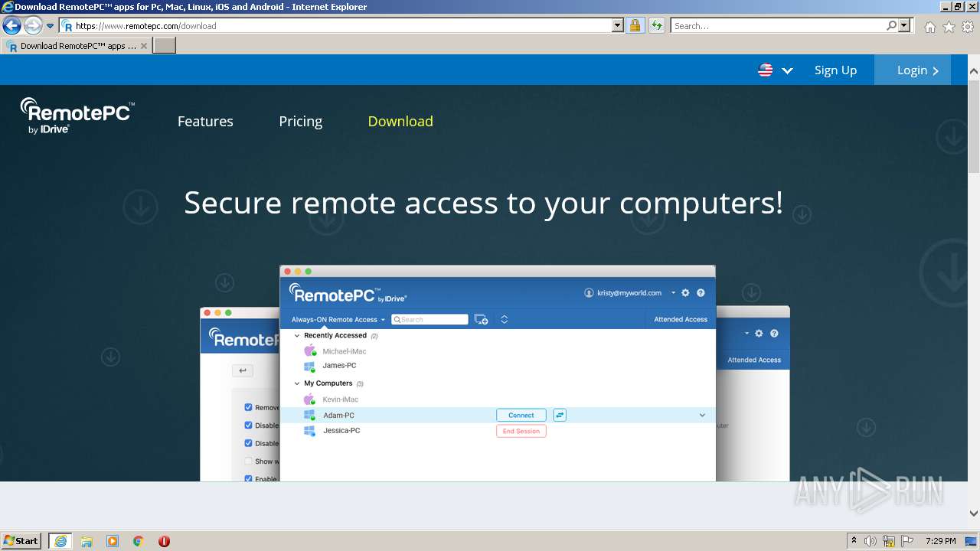Click Attended Access in right background window
This screenshot has width=980, height=551.
tap(754, 360)
